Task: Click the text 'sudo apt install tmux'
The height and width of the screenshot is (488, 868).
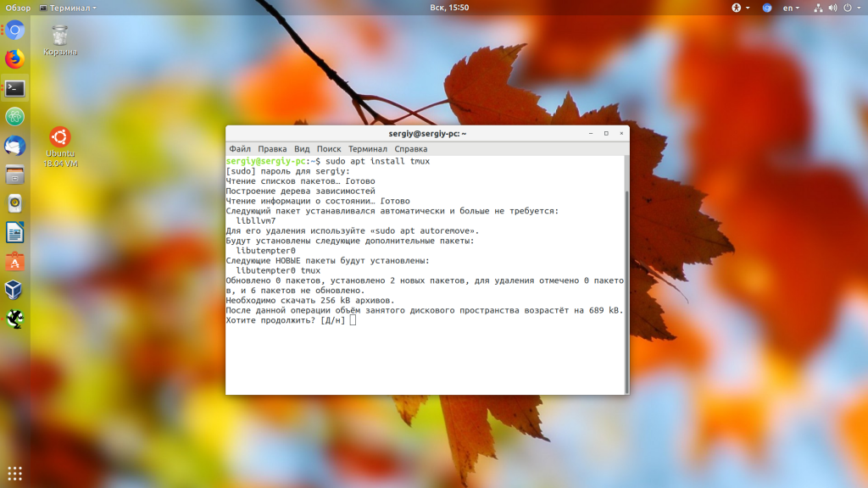Action: pos(377,161)
